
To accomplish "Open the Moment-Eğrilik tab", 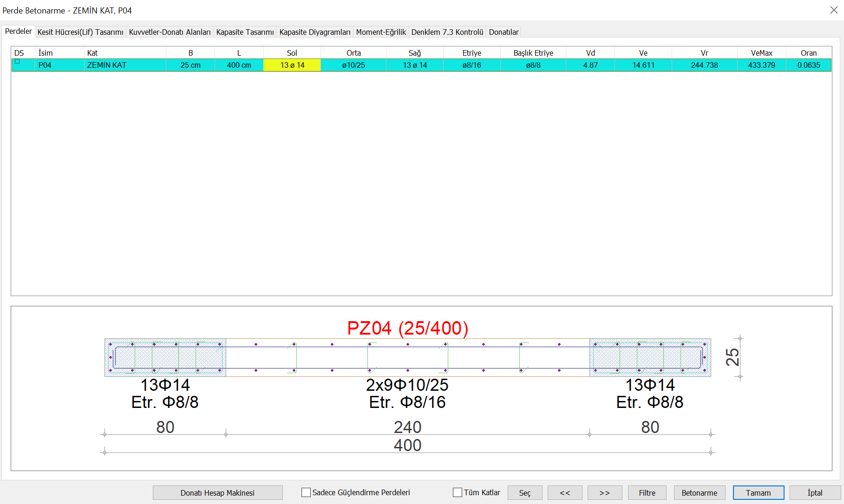I will [x=380, y=32].
